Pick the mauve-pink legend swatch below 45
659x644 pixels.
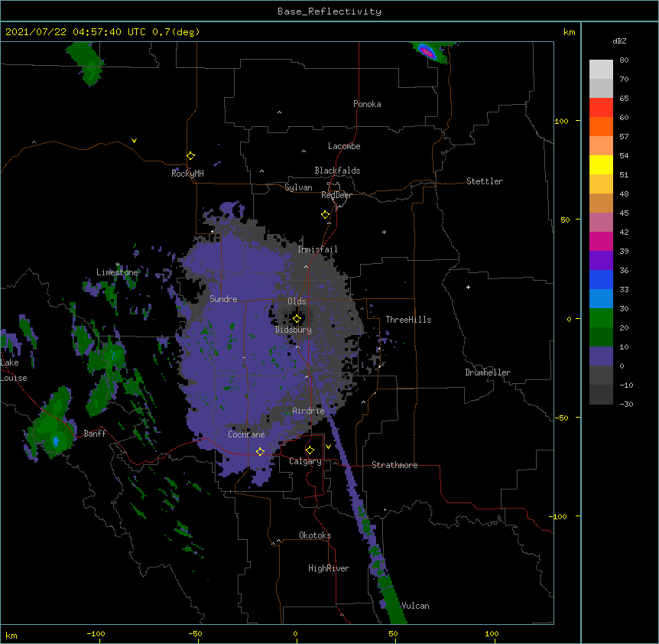pyautogui.click(x=601, y=223)
